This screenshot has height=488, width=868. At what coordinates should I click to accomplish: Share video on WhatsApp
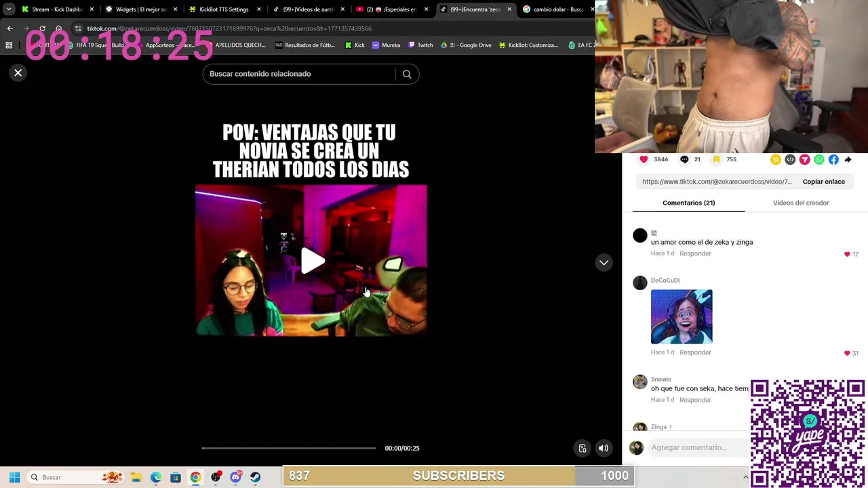coord(819,159)
